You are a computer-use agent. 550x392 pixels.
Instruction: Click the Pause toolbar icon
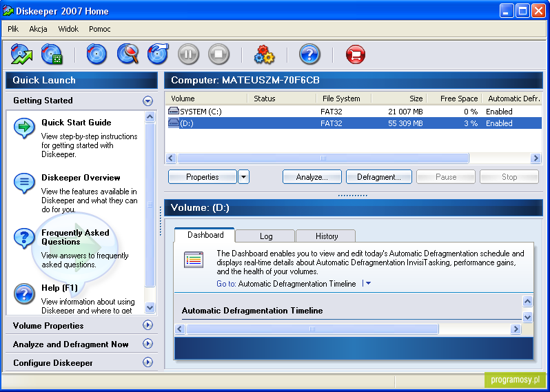pos(188,54)
